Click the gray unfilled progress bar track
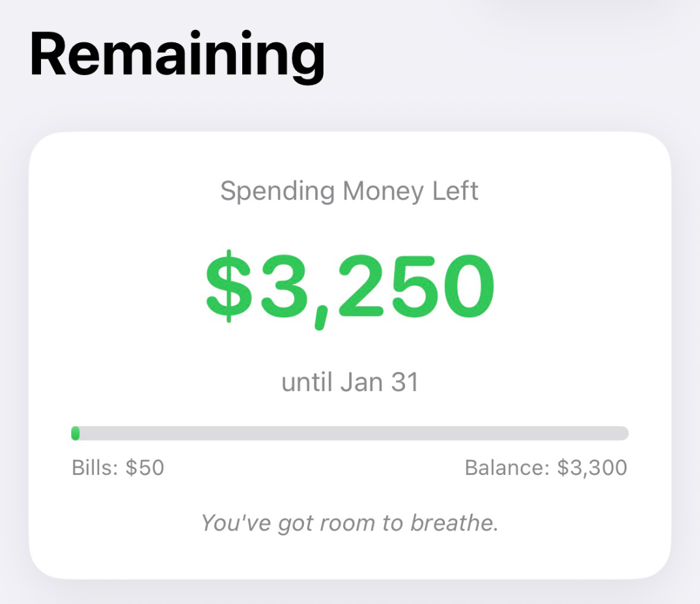Screen dimensions: 700x604 (352, 433)
